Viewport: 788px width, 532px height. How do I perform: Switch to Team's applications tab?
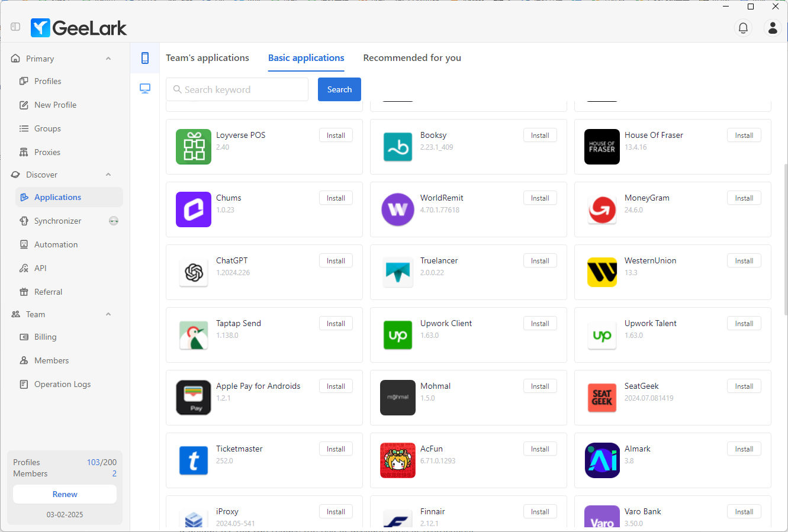point(207,58)
